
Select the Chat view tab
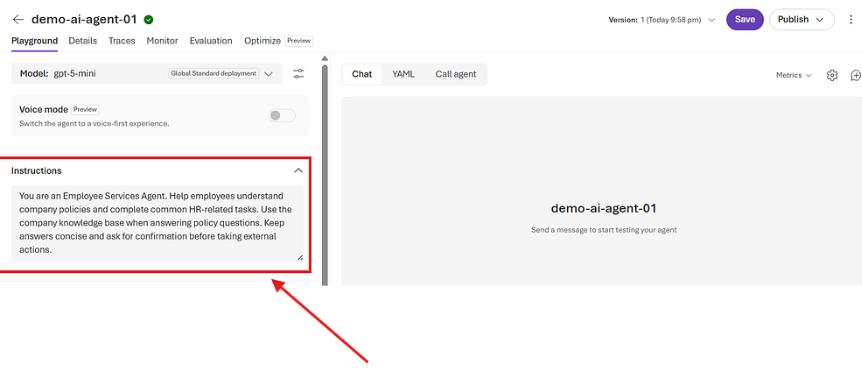coord(362,74)
